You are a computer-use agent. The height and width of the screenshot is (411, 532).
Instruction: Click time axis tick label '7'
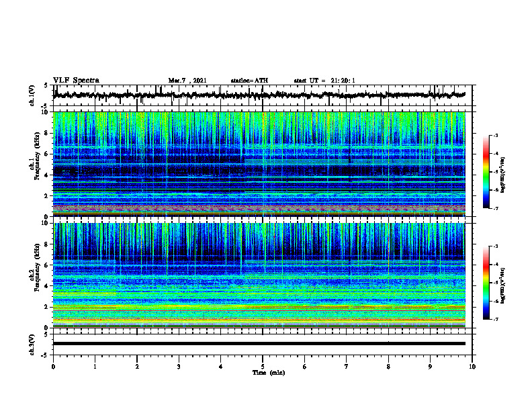[x=347, y=367]
